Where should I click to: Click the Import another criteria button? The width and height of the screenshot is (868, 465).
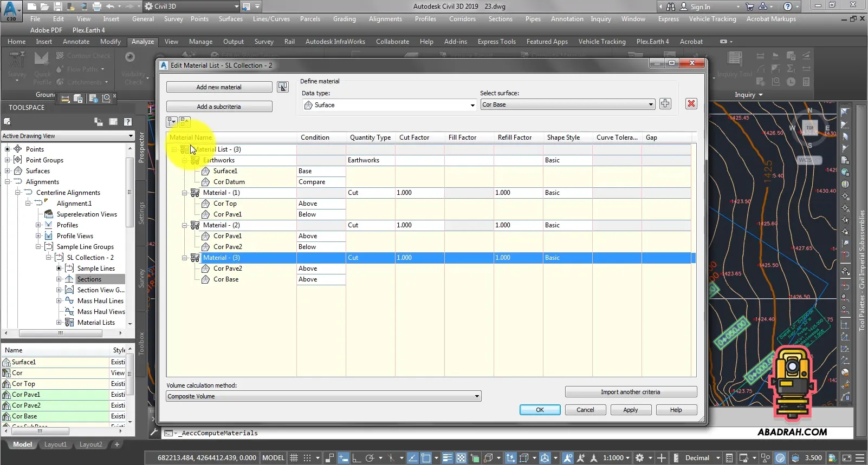pyautogui.click(x=630, y=392)
